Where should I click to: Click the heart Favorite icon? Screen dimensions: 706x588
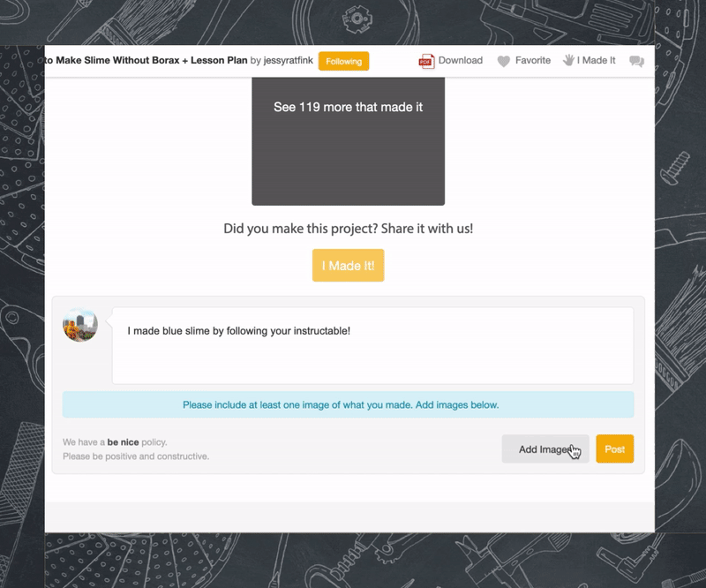pos(503,61)
